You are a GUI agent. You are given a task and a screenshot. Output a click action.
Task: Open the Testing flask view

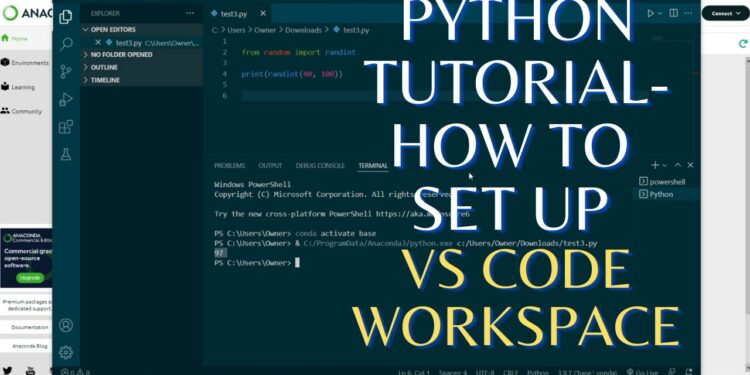pyautogui.click(x=66, y=154)
